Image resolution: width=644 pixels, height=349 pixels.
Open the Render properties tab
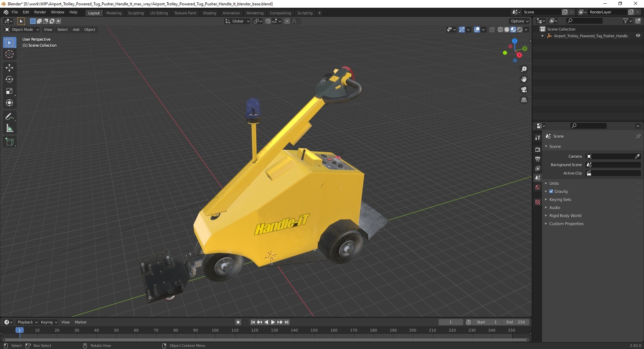tap(538, 149)
